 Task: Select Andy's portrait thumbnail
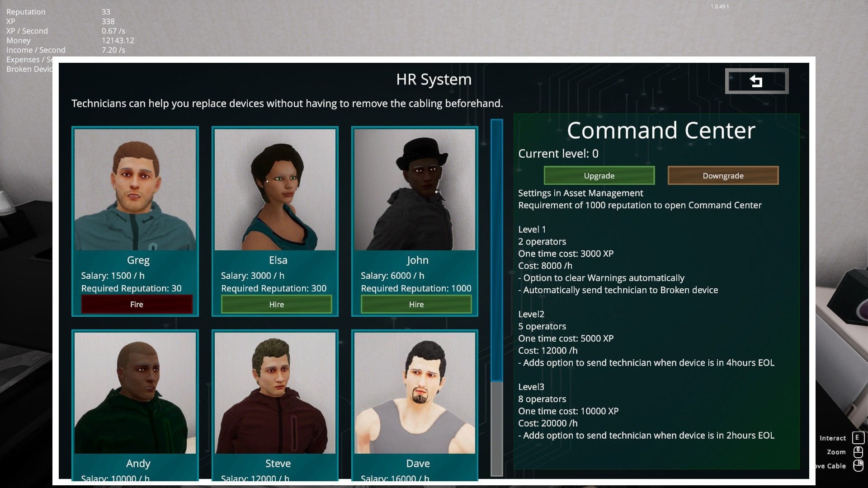click(135, 393)
